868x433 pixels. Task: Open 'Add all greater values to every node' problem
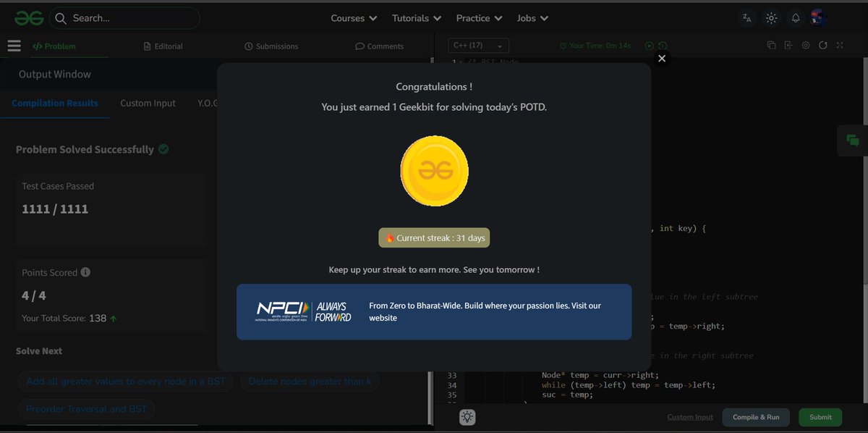click(x=126, y=382)
